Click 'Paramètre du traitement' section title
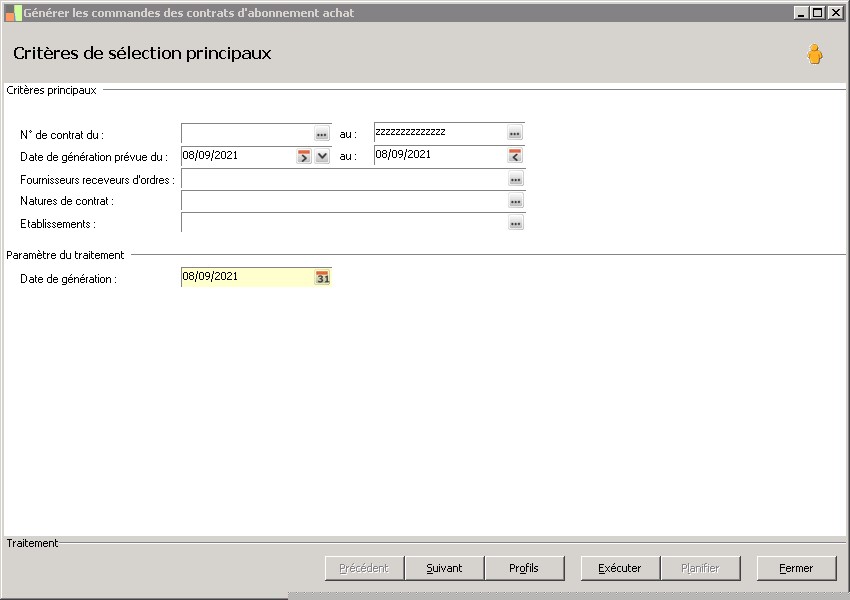The height and width of the screenshot is (600, 850). coord(65,255)
